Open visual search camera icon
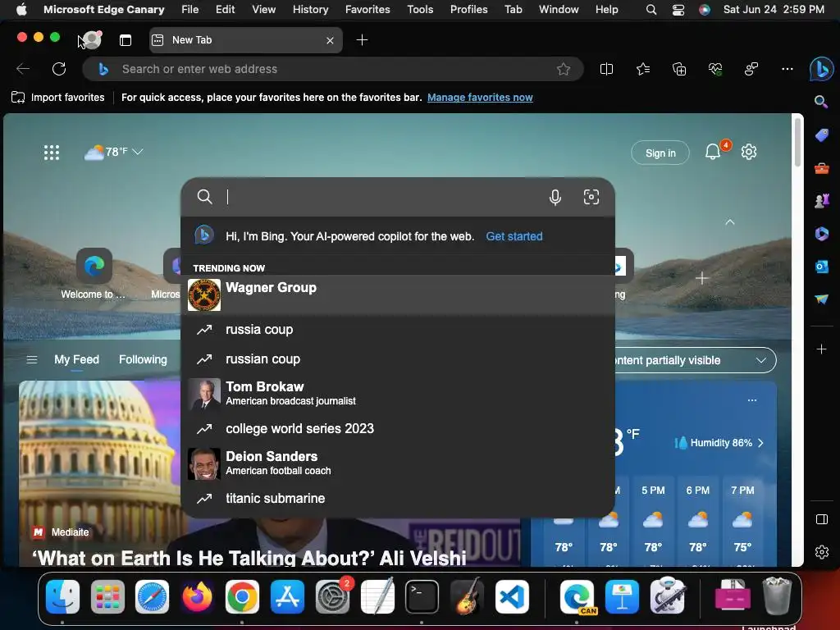840x630 pixels. (591, 197)
